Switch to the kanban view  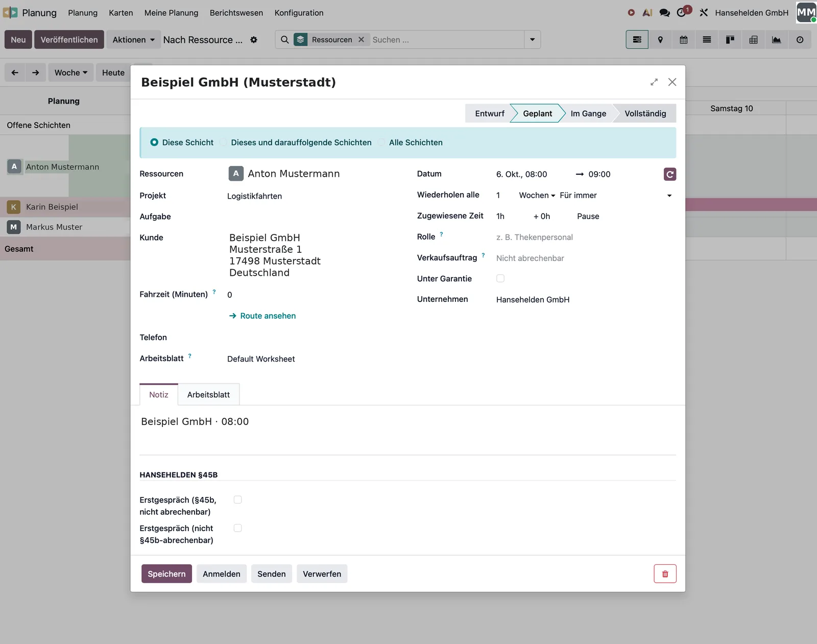point(730,40)
